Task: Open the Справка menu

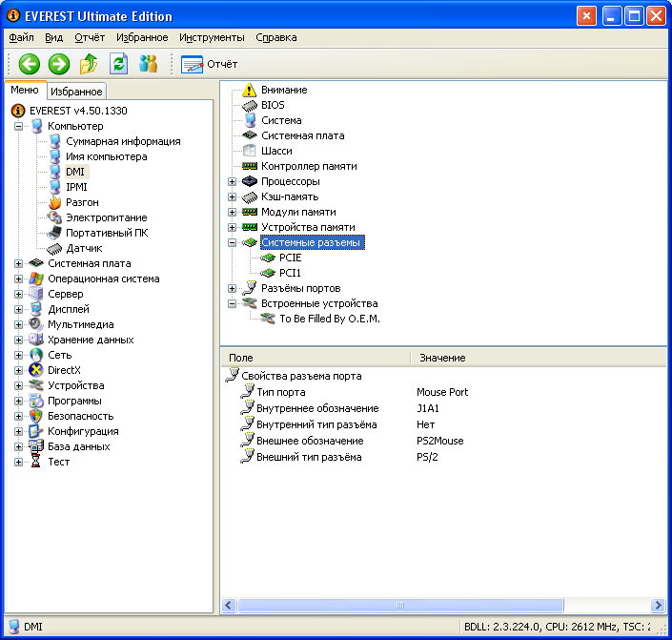Action: point(276,38)
